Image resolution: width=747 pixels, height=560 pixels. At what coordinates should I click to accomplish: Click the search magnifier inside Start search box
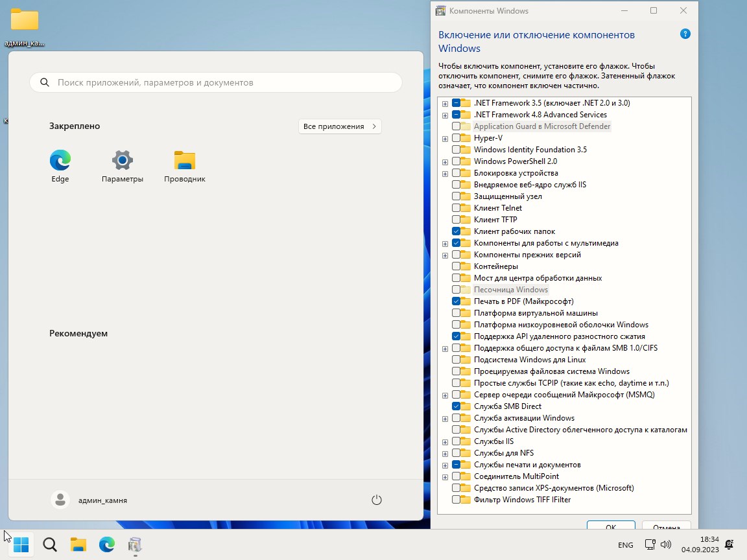(x=44, y=82)
